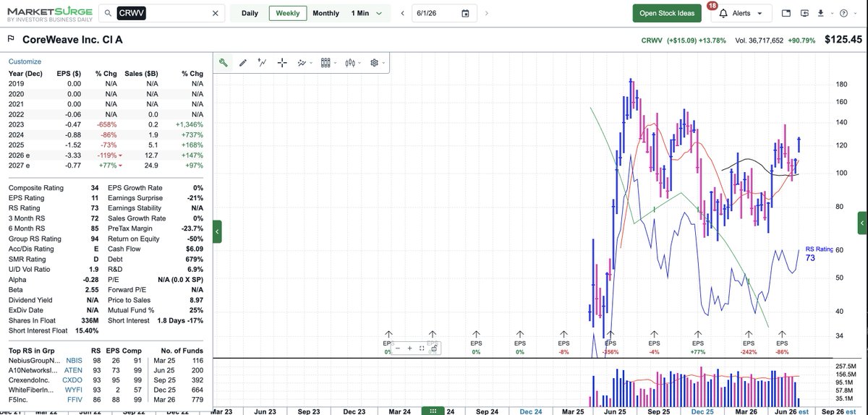Screen dimensions: 868x415
Task: Click the fit-to-screen brackets icon
Action: point(422,348)
